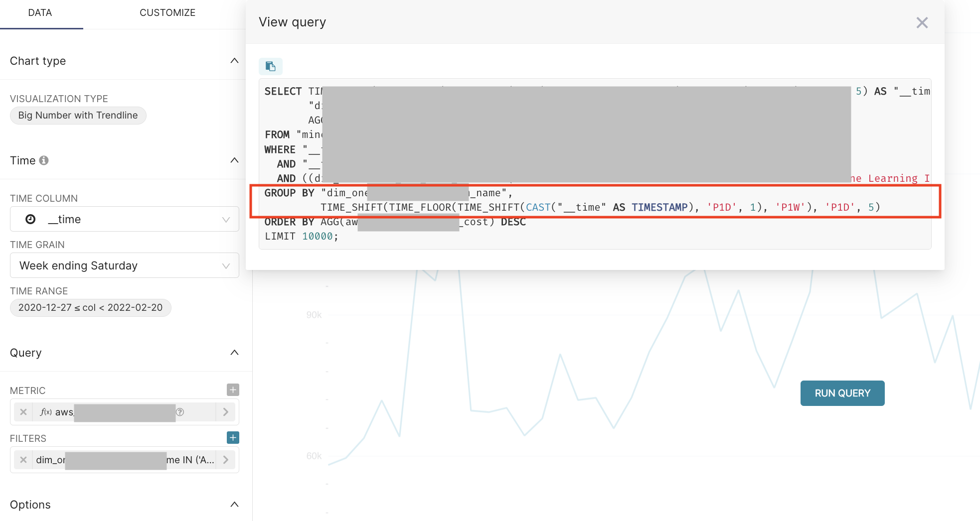Select the DATA tab
980x521 pixels.
[x=40, y=12]
